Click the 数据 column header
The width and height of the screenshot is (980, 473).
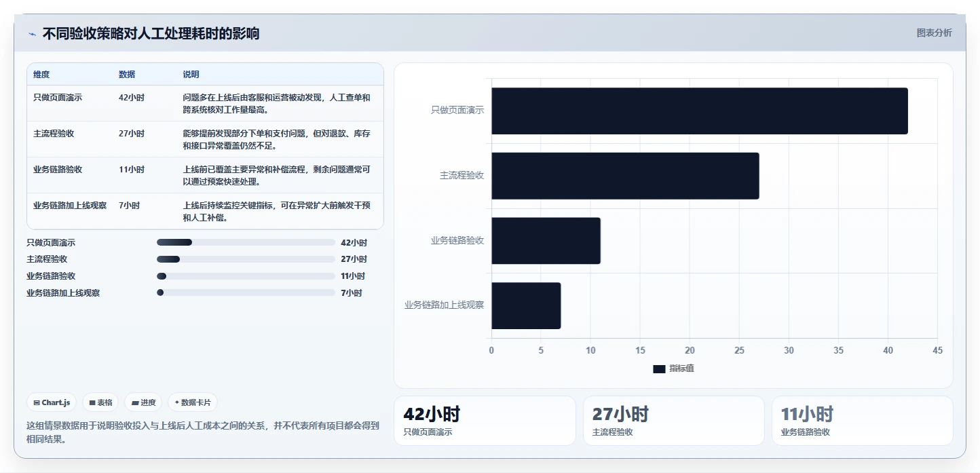click(127, 75)
